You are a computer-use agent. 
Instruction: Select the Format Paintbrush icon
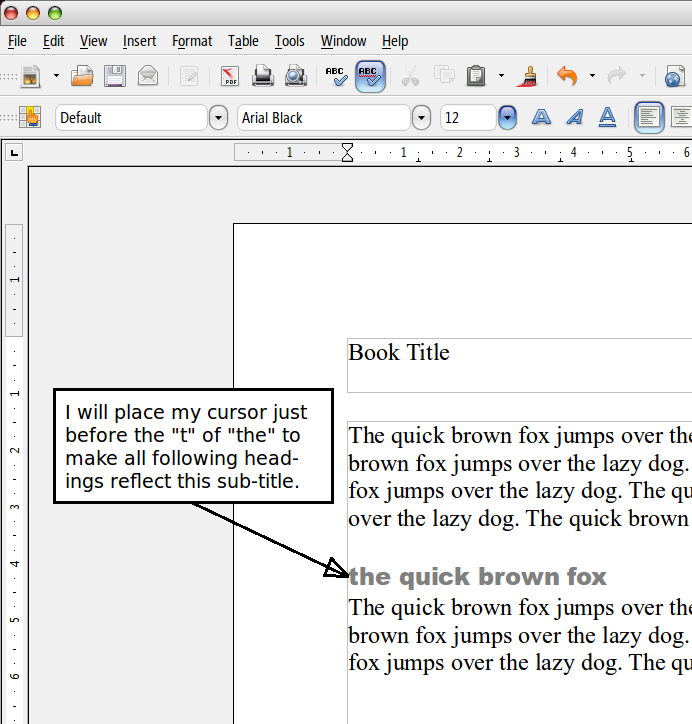[530, 76]
